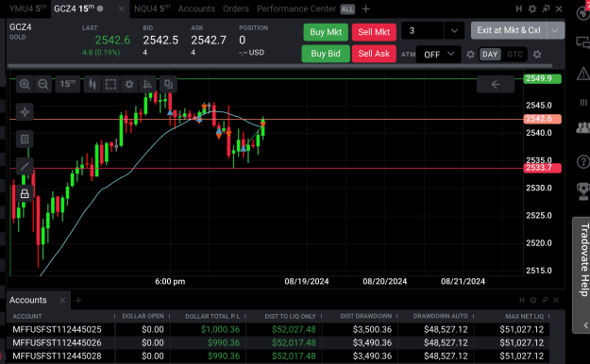Viewport: 590px width, 364px height.
Task: Collapse the Tradovate Help side panel chevron
Action: (586, 325)
